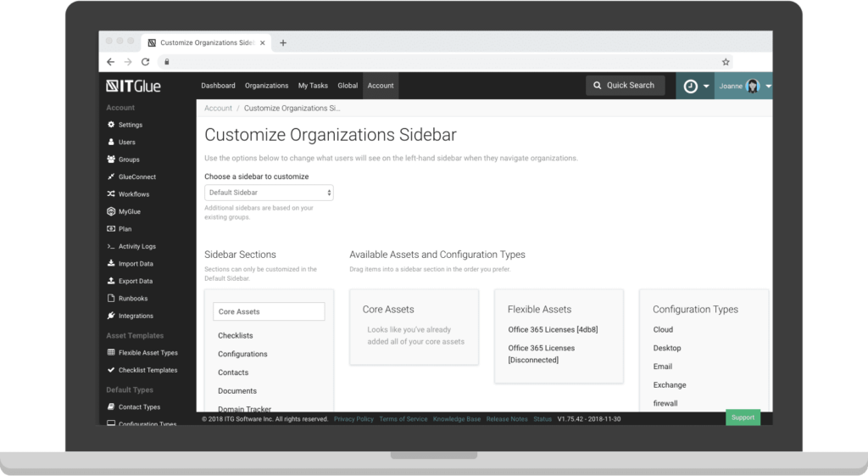The height and width of the screenshot is (476, 868).
Task: Click the Runbooks document icon
Action: [111, 298]
